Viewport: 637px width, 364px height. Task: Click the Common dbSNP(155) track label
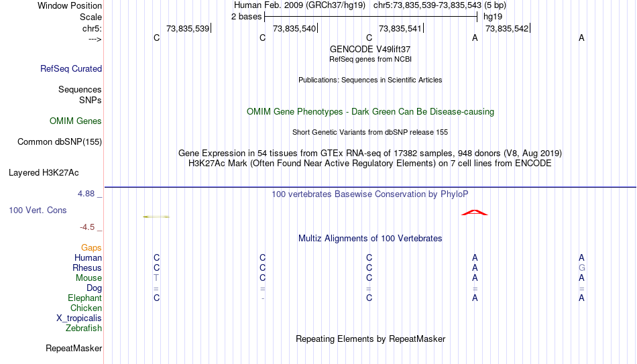(60, 142)
